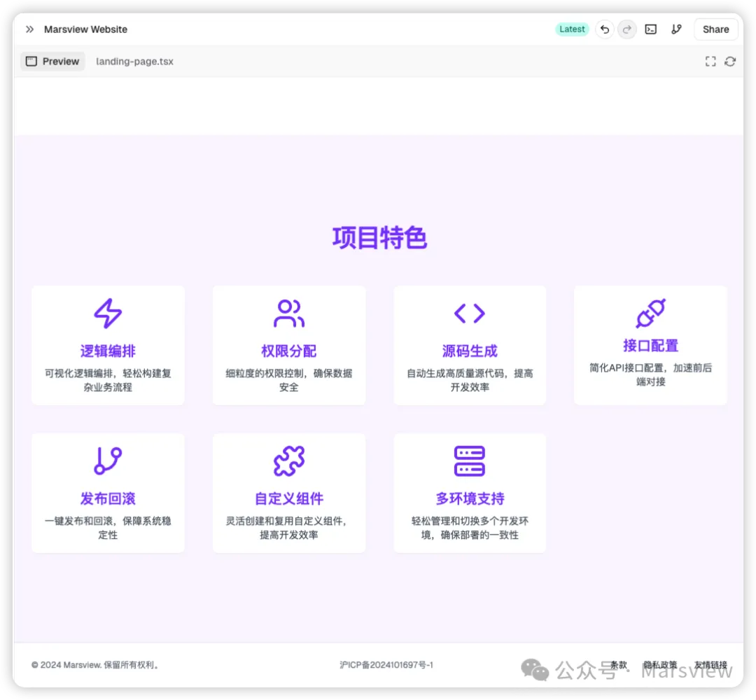Click the code brackets icon for 源码生成
This screenshot has width=756, height=700.
(470, 314)
